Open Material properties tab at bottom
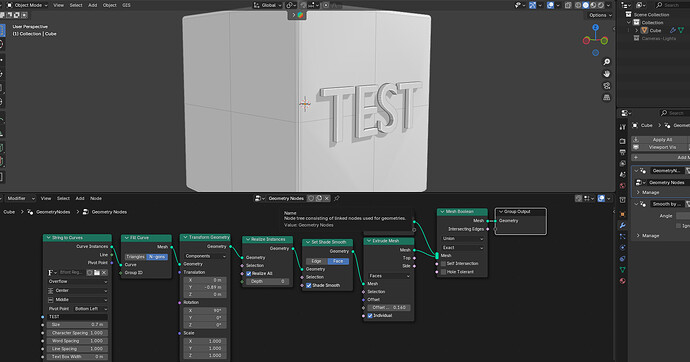The width and height of the screenshot is (690, 362). tap(622, 281)
